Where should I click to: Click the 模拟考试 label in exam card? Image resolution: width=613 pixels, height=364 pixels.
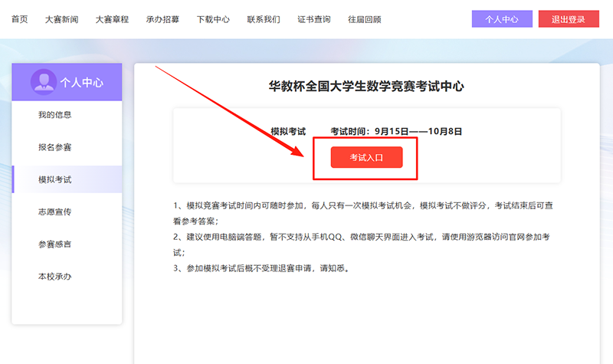pos(288,131)
